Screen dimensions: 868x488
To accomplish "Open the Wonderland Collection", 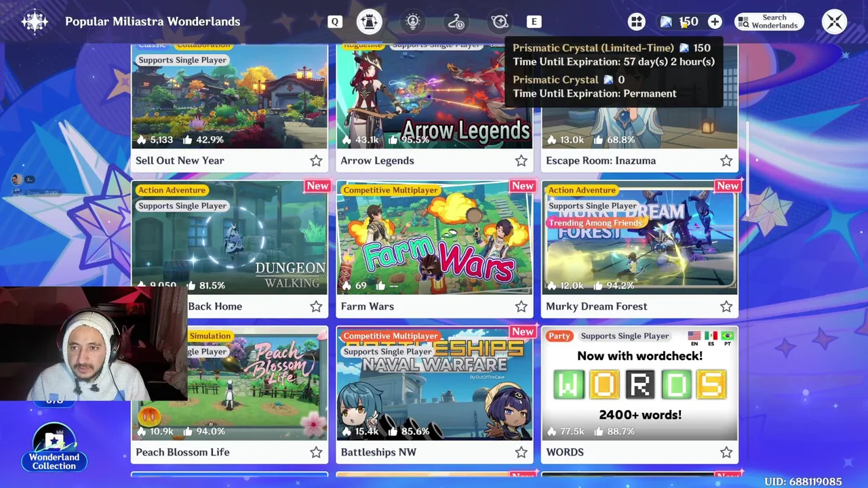I will point(54,447).
